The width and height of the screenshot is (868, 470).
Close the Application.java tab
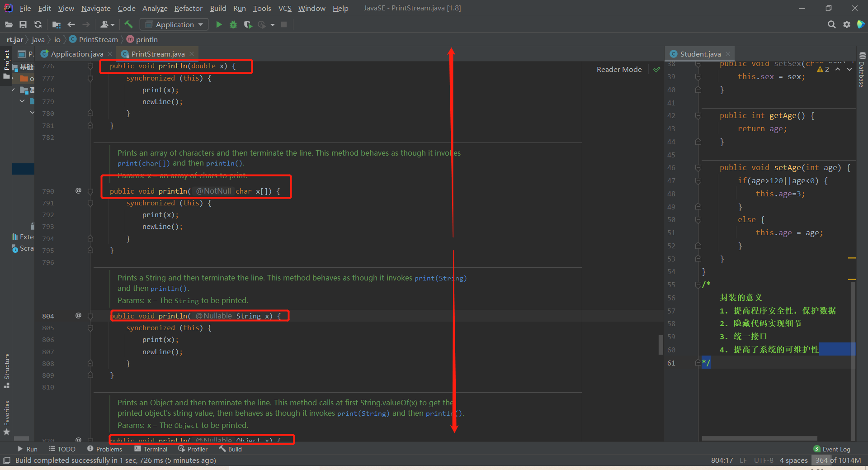(x=110, y=54)
